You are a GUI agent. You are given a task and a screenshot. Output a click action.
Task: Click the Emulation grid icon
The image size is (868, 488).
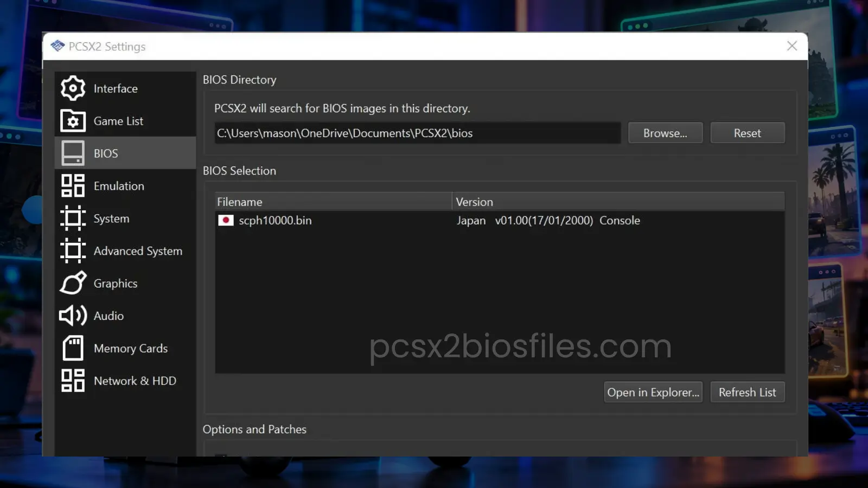tap(73, 185)
